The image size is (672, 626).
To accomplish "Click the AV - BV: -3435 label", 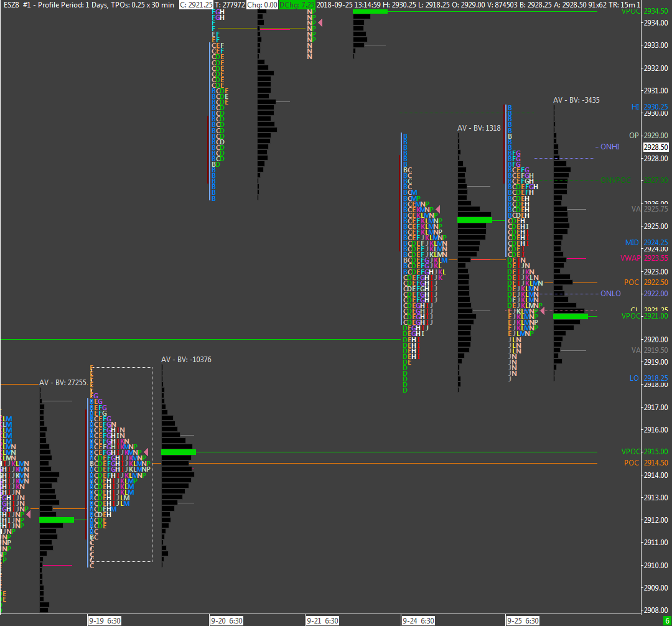I will (576, 100).
